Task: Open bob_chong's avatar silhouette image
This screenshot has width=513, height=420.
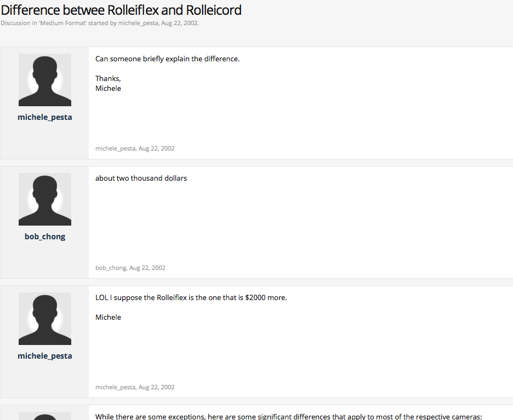Action: 45,199
